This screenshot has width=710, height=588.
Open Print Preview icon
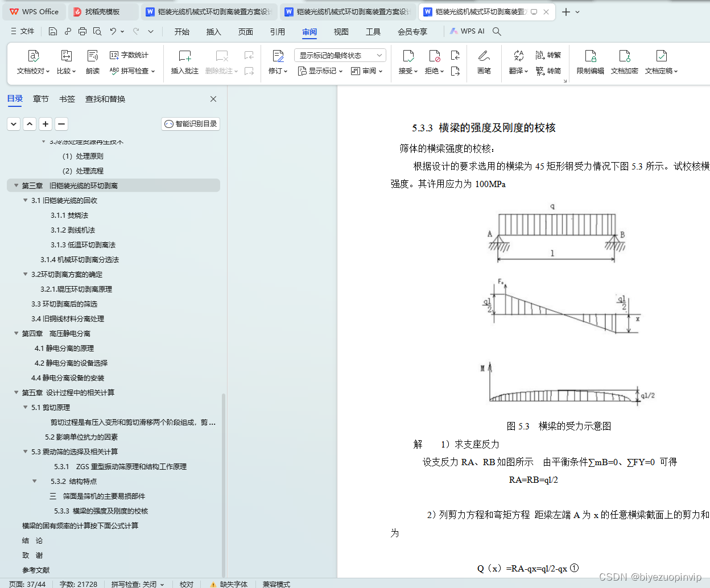(x=97, y=31)
